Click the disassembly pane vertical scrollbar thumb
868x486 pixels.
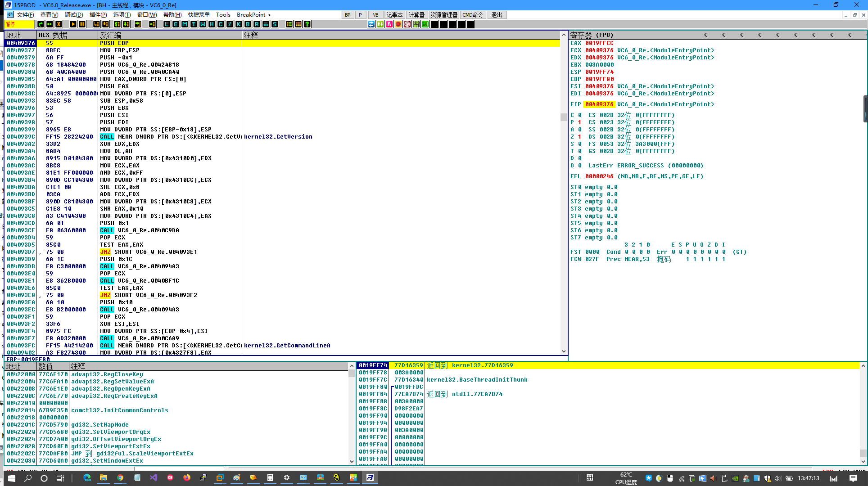pos(564,117)
